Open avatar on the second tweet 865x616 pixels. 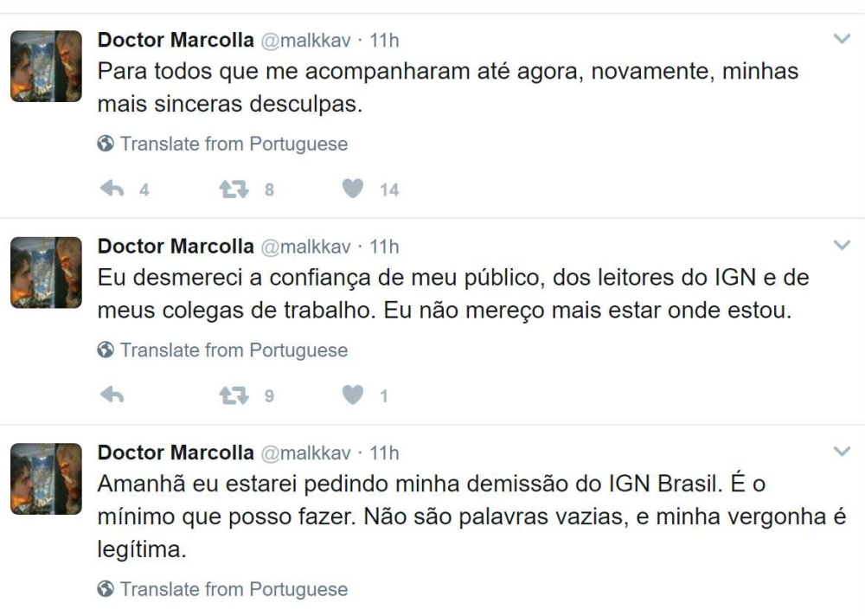point(46,273)
